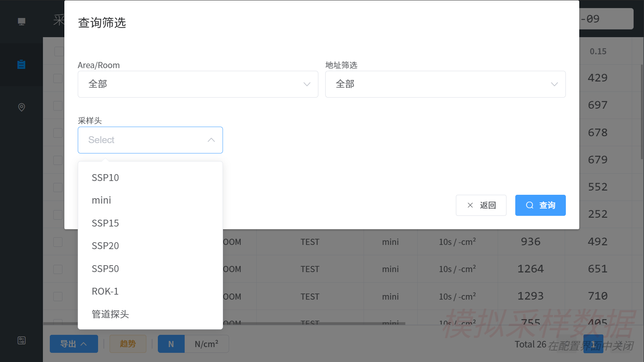Collapse the 采样头 dropdown chevron
The image size is (644, 362).
coord(211,140)
